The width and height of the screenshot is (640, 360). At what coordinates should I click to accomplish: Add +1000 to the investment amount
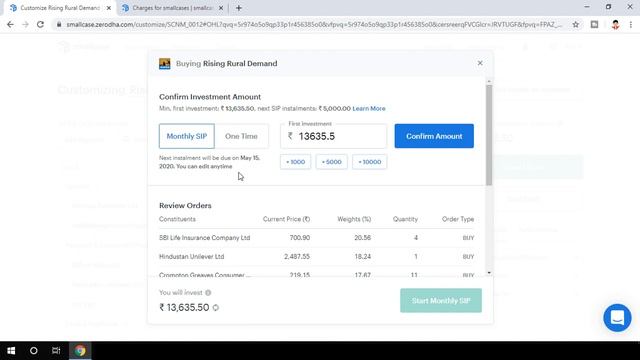click(x=296, y=162)
